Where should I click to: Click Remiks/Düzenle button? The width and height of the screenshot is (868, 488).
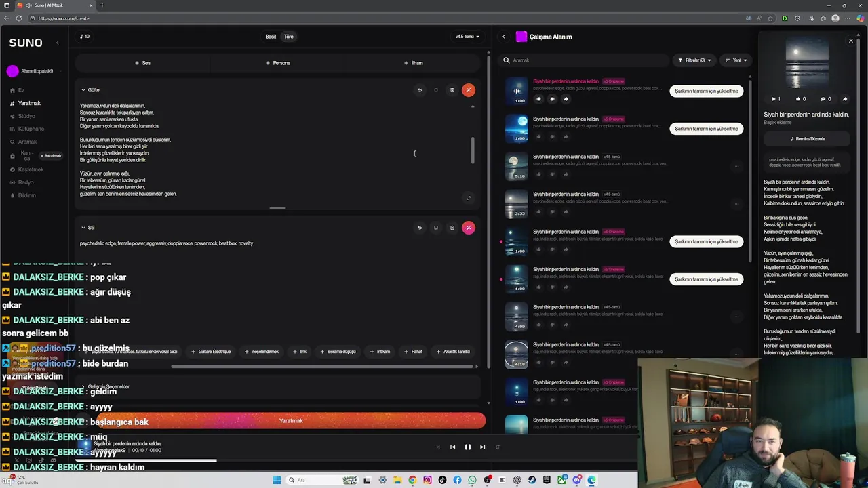click(x=807, y=139)
